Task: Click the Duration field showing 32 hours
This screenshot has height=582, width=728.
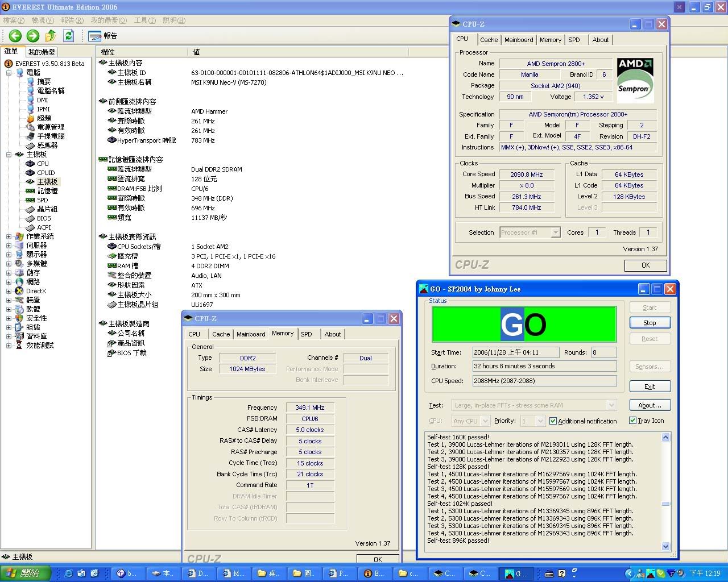Action: click(544, 367)
